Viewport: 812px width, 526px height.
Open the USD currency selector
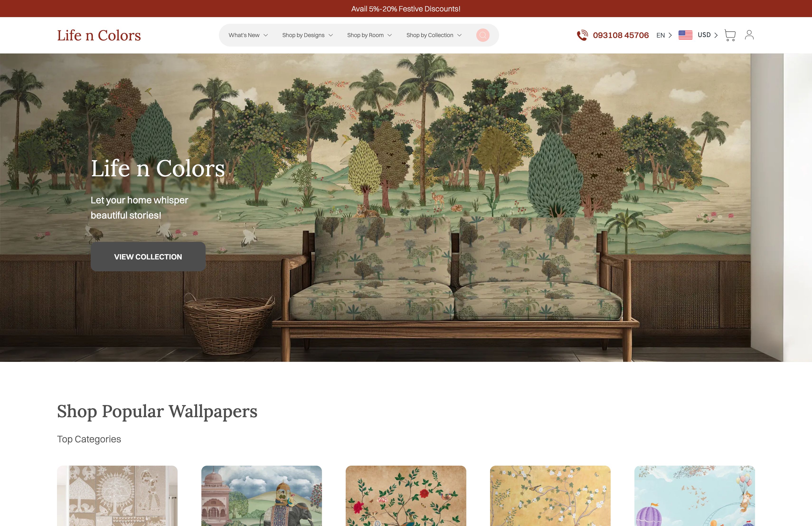708,35
